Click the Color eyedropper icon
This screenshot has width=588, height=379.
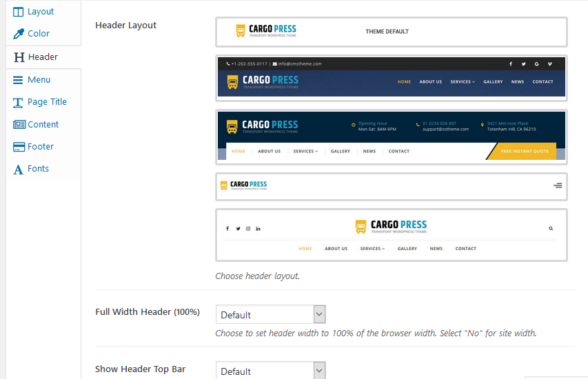19,34
